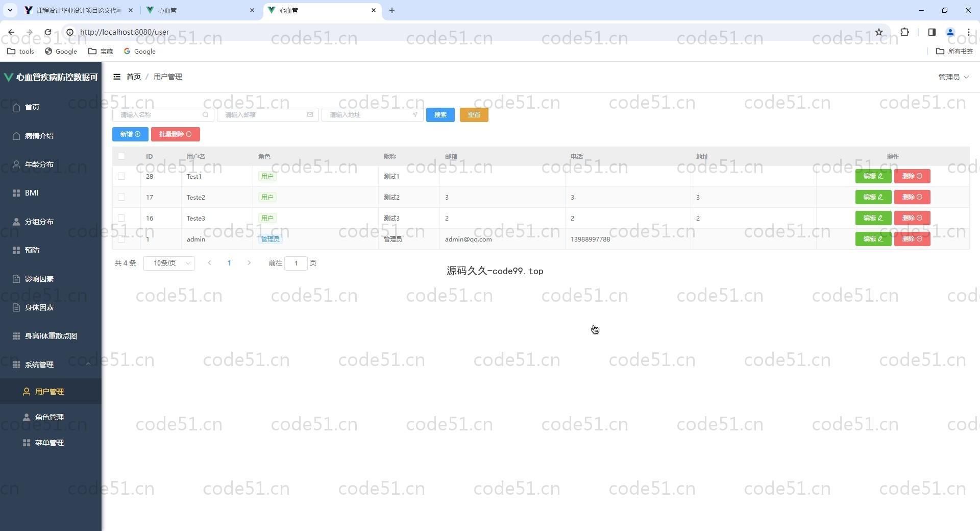Viewport: 980px width, 531px height.
Task: Go to next page with right chevron
Action: [x=249, y=263]
